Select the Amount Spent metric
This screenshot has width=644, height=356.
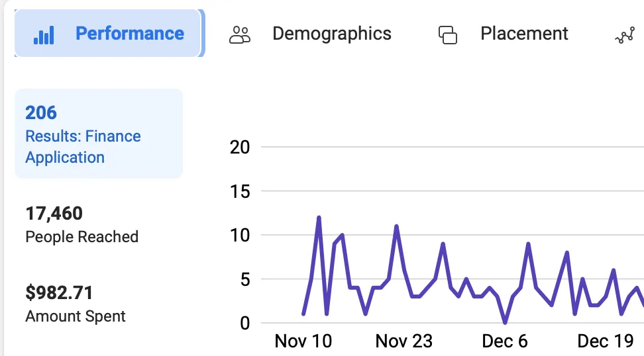tap(75, 305)
